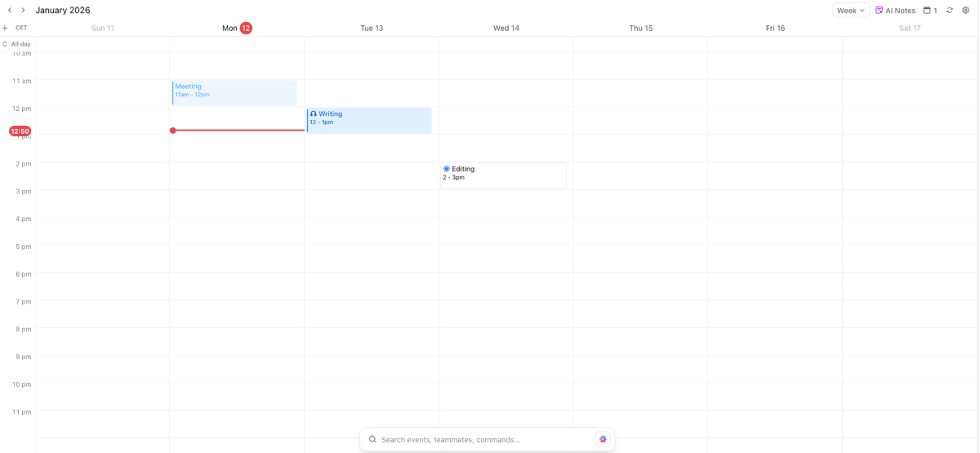This screenshot has width=980, height=453.
Task: Click the red 12:50 current time marker
Action: pyautogui.click(x=20, y=131)
